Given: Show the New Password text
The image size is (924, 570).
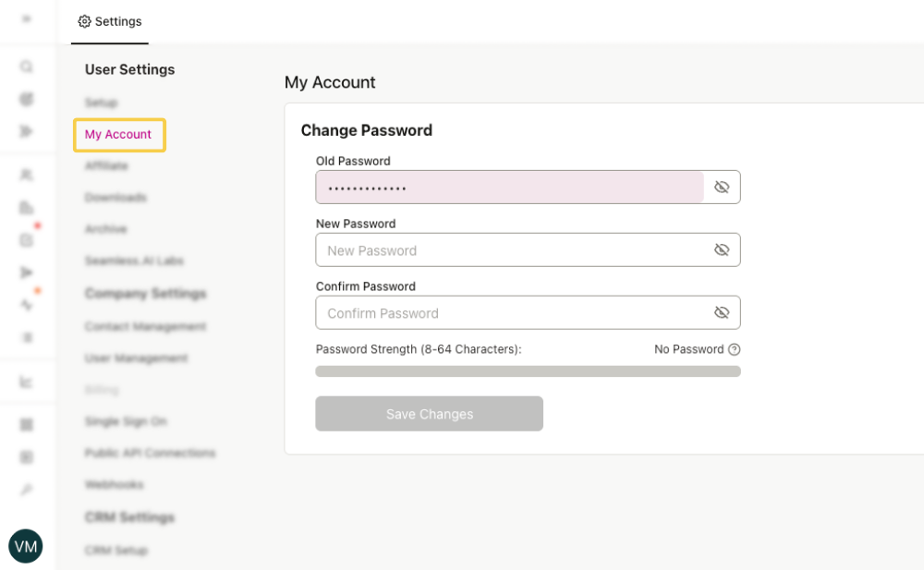Looking at the screenshot, I should click(722, 249).
